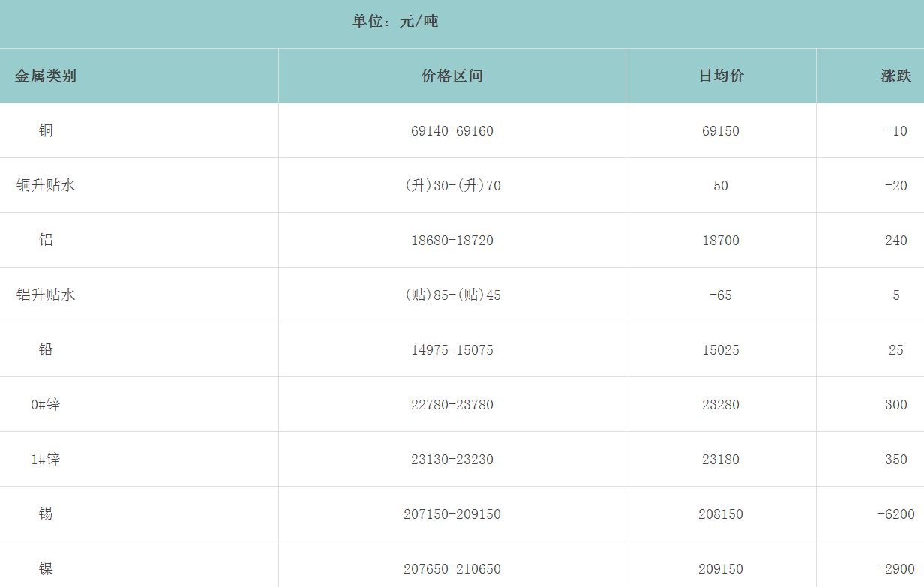
Task: Click lead daily average price 15025
Action: pyautogui.click(x=721, y=350)
